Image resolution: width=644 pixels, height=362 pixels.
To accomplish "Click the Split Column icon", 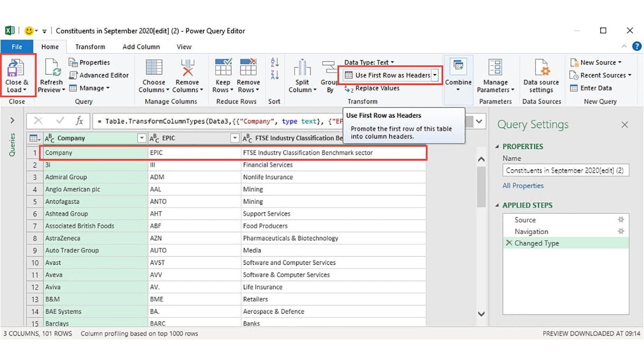I will tap(302, 68).
